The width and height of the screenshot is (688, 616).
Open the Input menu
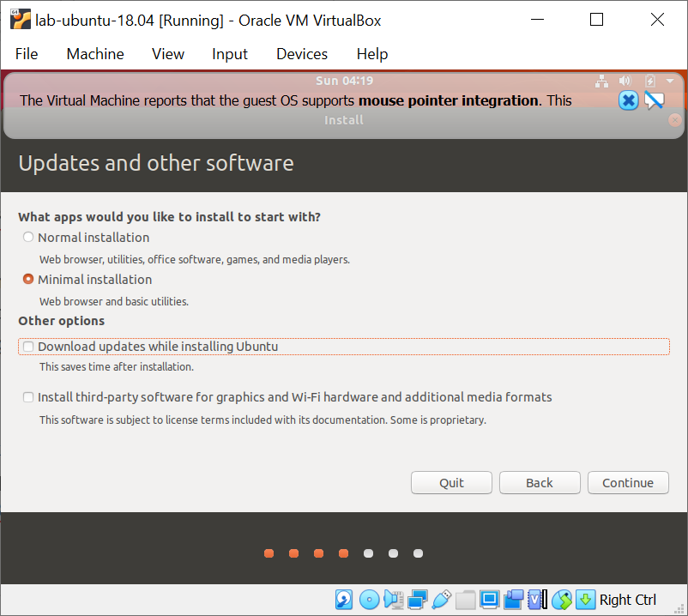(x=230, y=54)
